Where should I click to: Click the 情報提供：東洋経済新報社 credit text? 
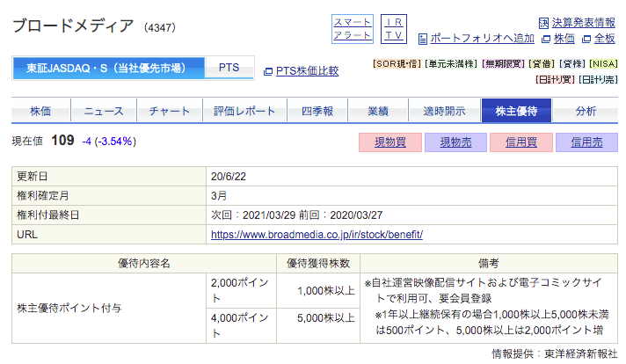click(x=555, y=354)
